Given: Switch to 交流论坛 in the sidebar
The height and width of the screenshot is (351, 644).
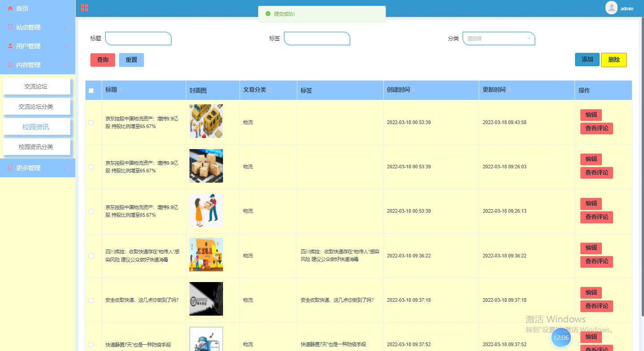Looking at the screenshot, I should 36,87.
